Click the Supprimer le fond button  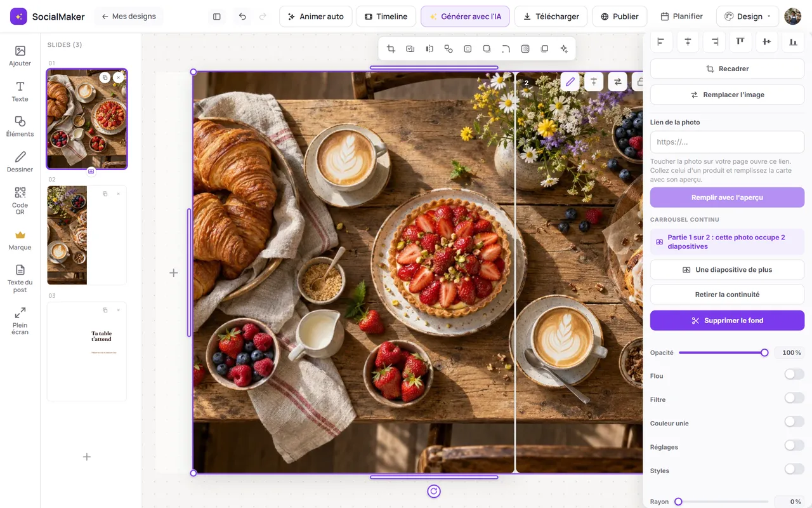[727, 321]
